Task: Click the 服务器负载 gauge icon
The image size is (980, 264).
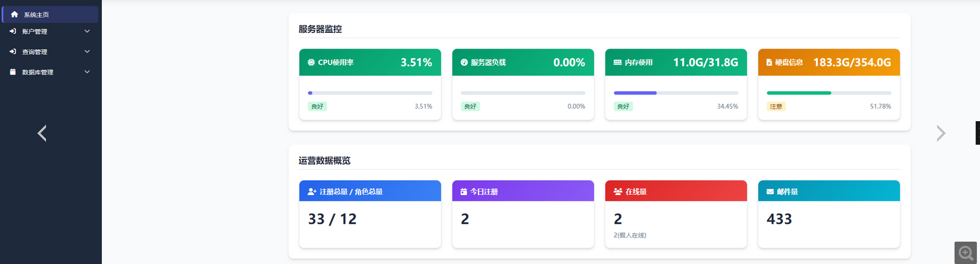Action: [464, 63]
